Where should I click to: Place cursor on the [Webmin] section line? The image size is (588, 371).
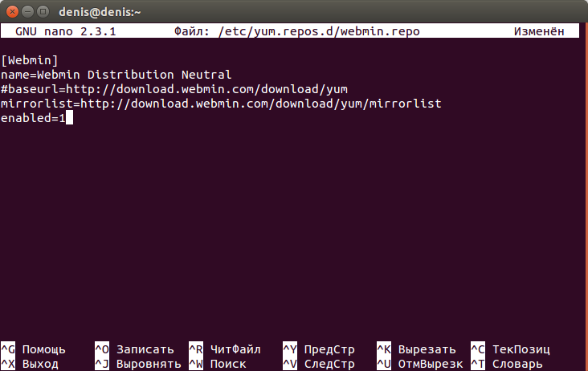[29, 60]
